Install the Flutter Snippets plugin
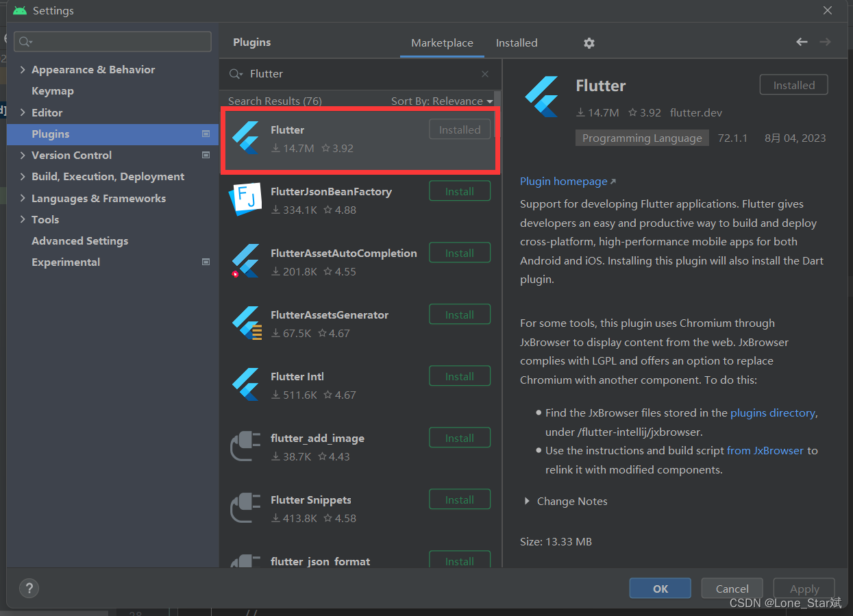The height and width of the screenshot is (616, 853). (460, 500)
